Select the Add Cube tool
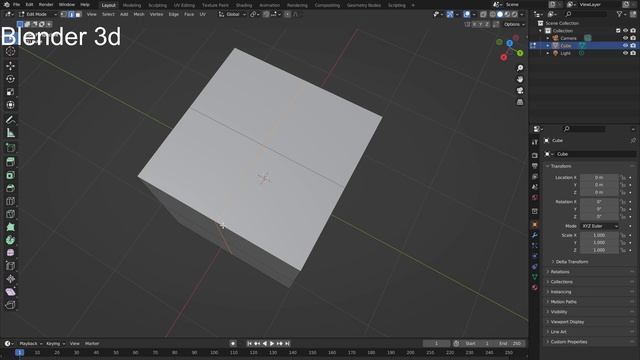640x360 pixels. click(x=11, y=148)
